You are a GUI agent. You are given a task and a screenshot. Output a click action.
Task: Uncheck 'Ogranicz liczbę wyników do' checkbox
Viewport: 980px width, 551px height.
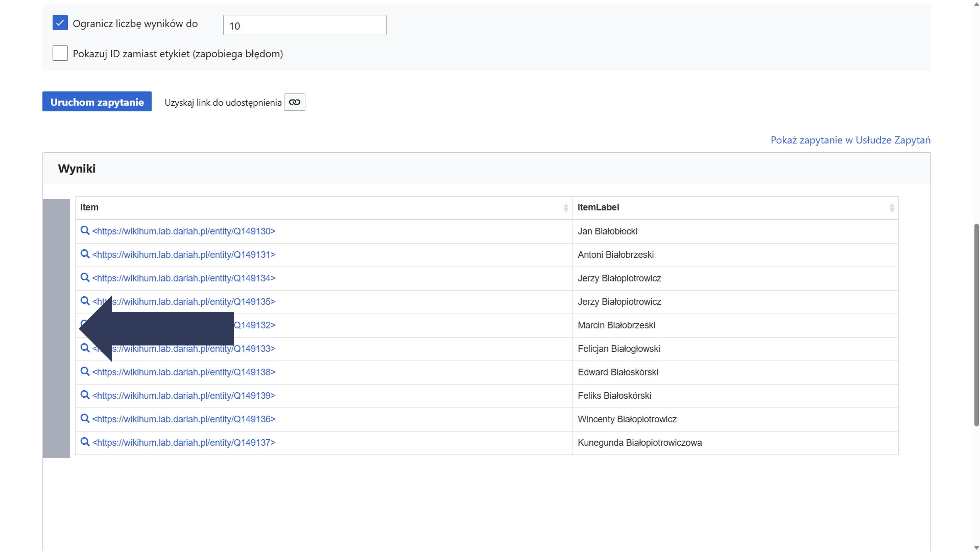[x=60, y=23]
